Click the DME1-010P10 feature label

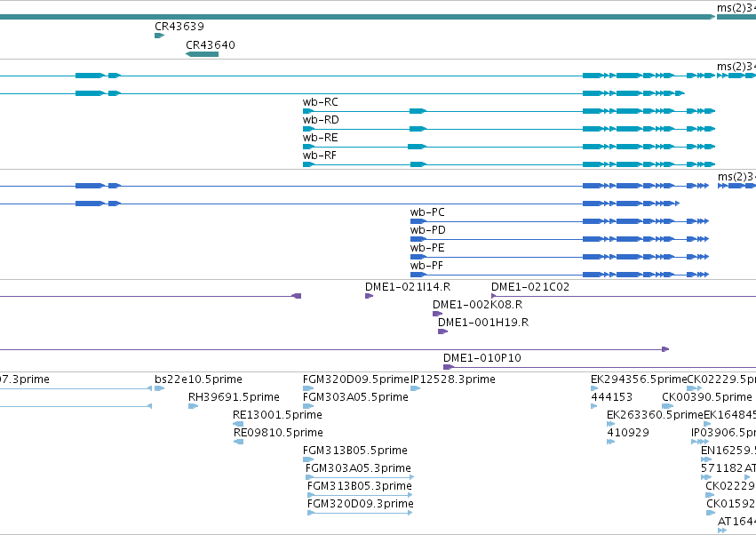pos(482,358)
